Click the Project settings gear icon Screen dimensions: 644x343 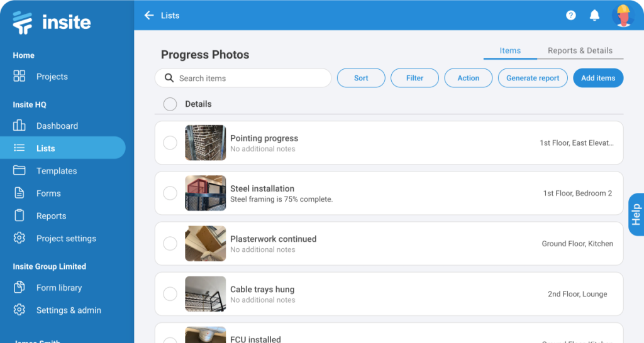(x=19, y=238)
